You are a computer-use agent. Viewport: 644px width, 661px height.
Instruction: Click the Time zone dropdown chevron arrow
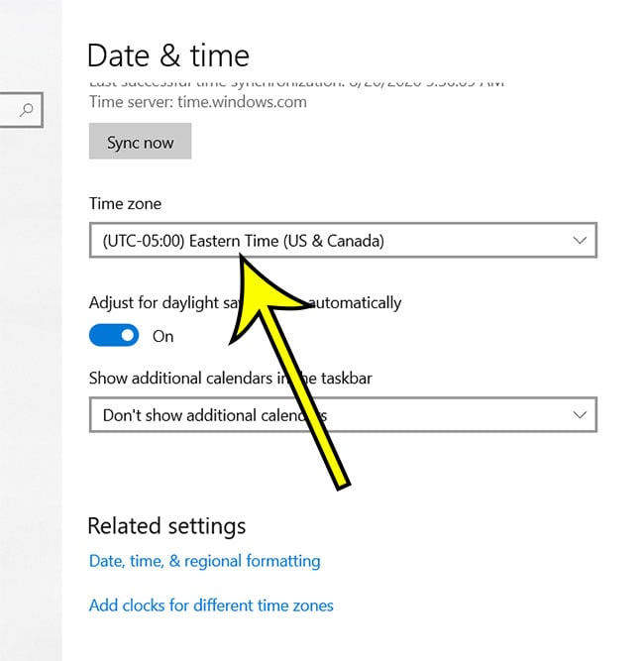[x=580, y=241]
